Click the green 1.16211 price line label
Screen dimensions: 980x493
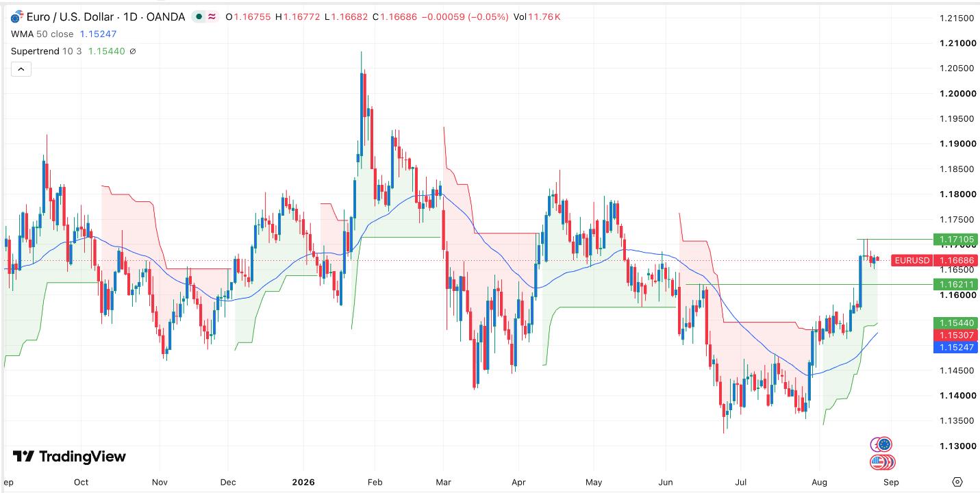[955, 284]
